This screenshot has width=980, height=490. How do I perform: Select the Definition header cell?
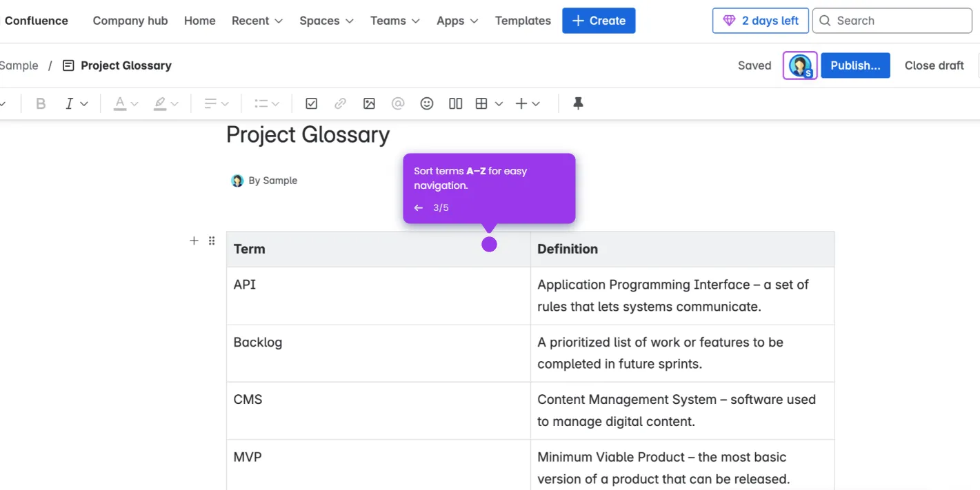(682, 249)
